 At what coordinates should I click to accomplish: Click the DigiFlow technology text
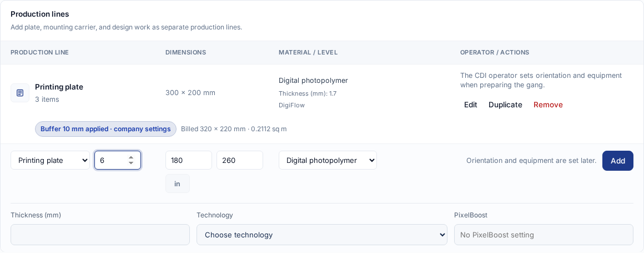[x=291, y=105]
